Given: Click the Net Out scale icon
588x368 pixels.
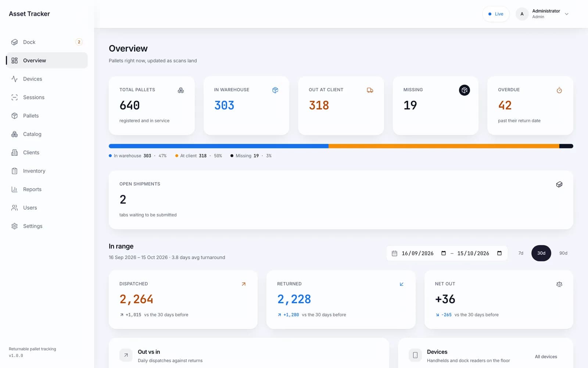Looking at the screenshot, I should coord(559,284).
